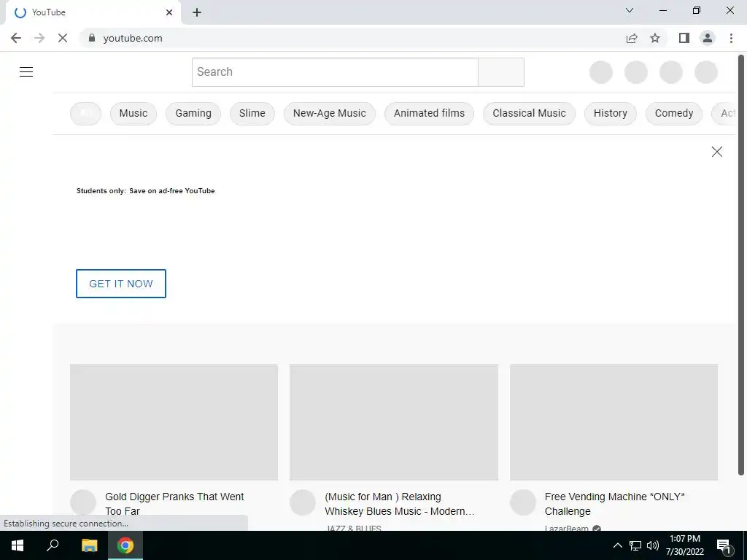Open File Explorer from the taskbar
747x560 pixels.
pyautogui.click(x=89, y=545)
